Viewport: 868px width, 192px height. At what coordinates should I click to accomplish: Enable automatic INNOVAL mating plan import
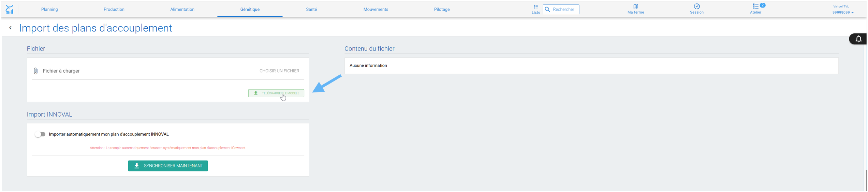point(40,134)
